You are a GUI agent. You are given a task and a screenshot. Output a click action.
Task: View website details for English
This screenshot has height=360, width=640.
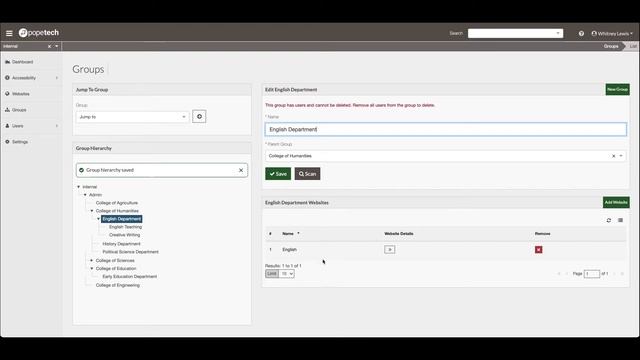point(389,249)
